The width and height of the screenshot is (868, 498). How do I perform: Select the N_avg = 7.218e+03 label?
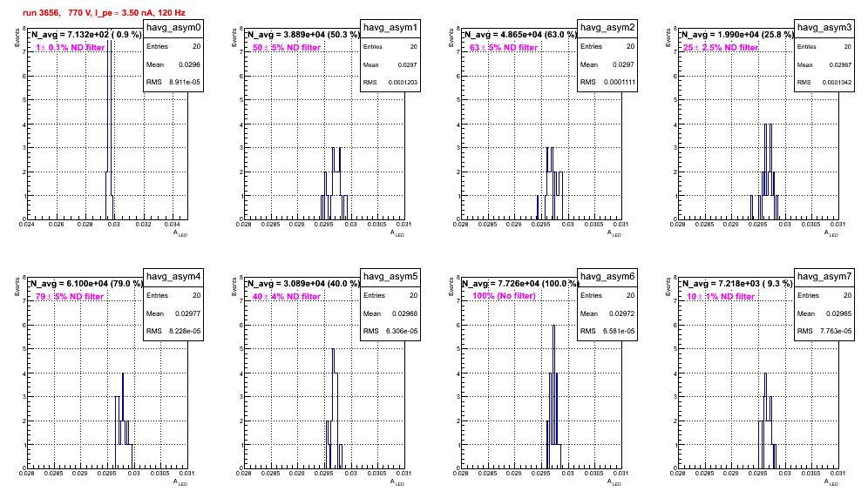point(737,284)
